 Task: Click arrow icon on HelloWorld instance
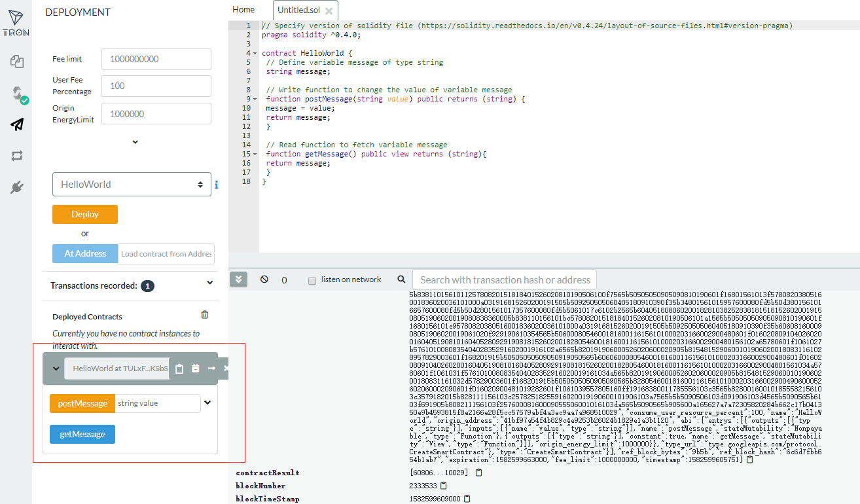tap(211, 369)
